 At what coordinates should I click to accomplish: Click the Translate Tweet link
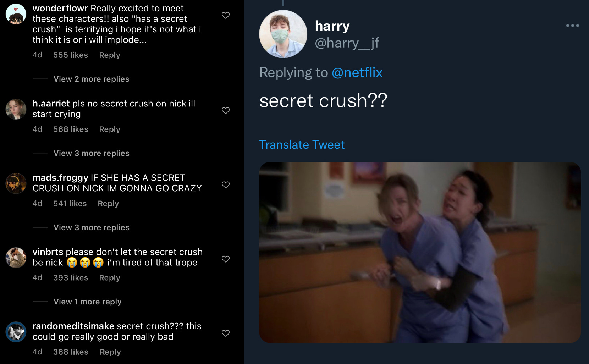tap(302, 145)
